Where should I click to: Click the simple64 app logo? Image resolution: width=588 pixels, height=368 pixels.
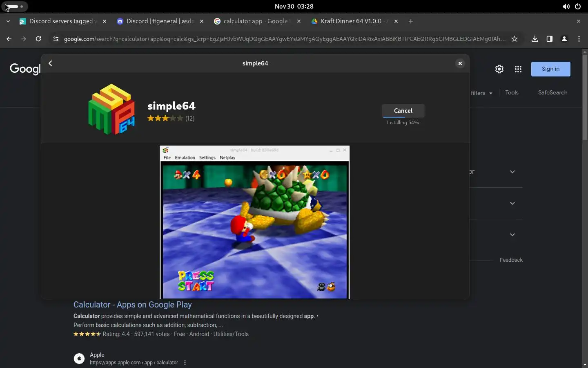[x=111, y=109]
